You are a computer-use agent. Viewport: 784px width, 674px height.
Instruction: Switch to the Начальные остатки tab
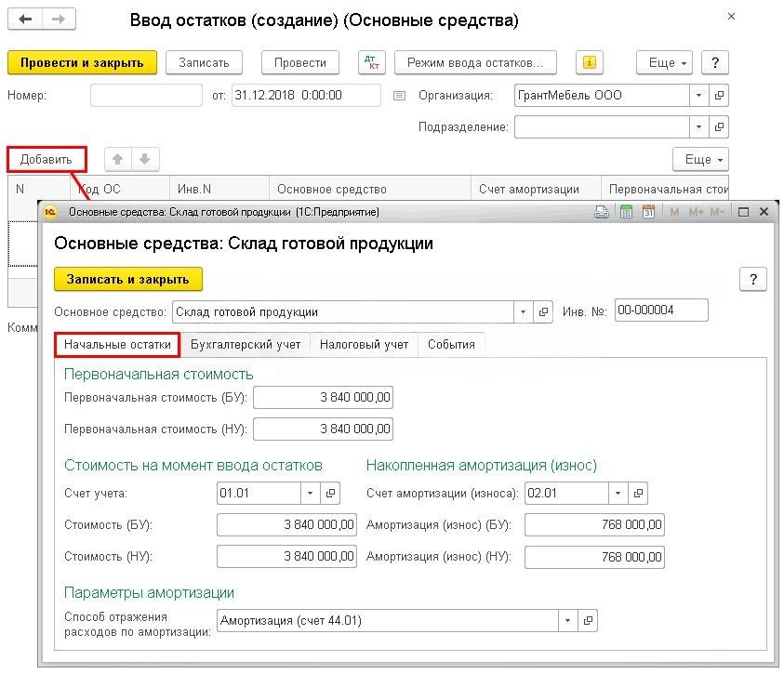point(117,345)
